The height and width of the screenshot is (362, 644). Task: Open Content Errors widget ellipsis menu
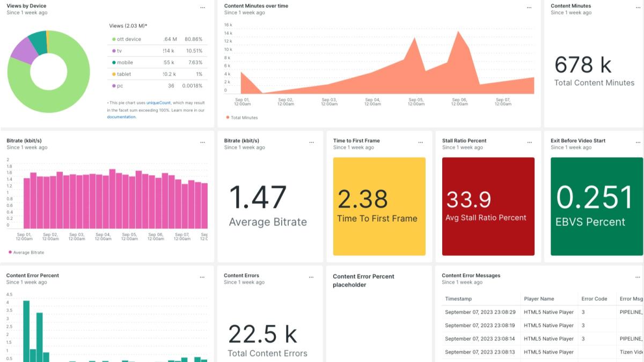click(311, 277)
